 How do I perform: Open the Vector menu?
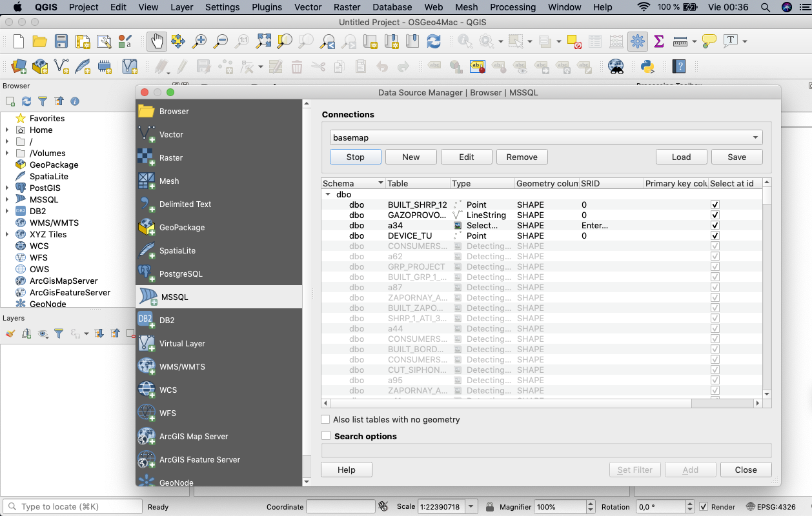click(308, 7)
